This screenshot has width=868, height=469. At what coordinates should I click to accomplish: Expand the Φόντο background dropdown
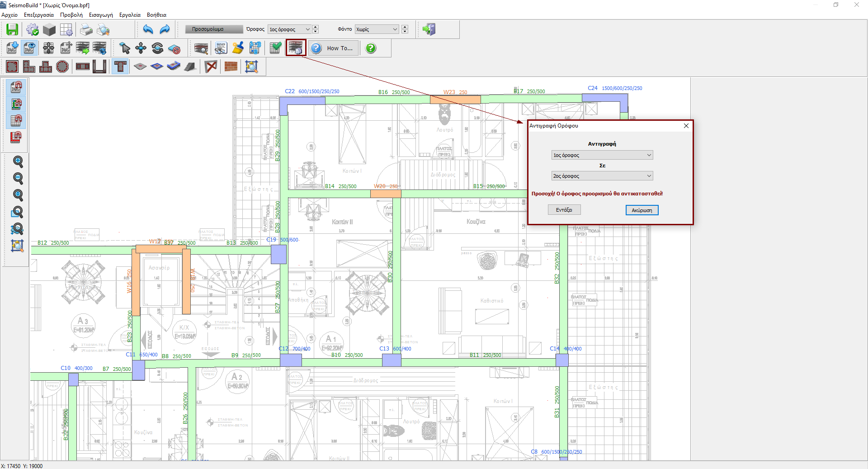(376, 29)
